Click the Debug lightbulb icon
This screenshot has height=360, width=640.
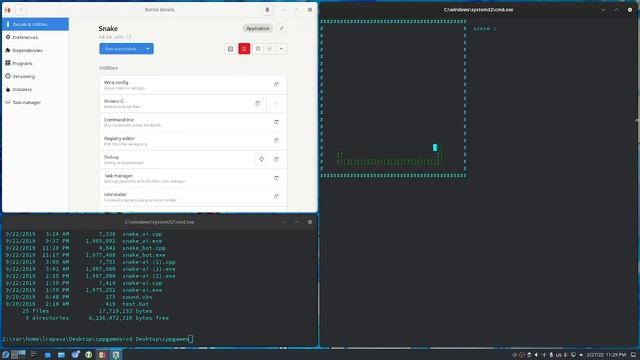[262, 159]
